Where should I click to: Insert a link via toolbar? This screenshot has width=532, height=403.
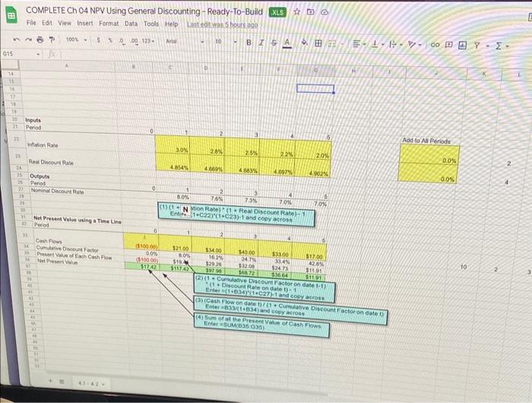point(435,45)
